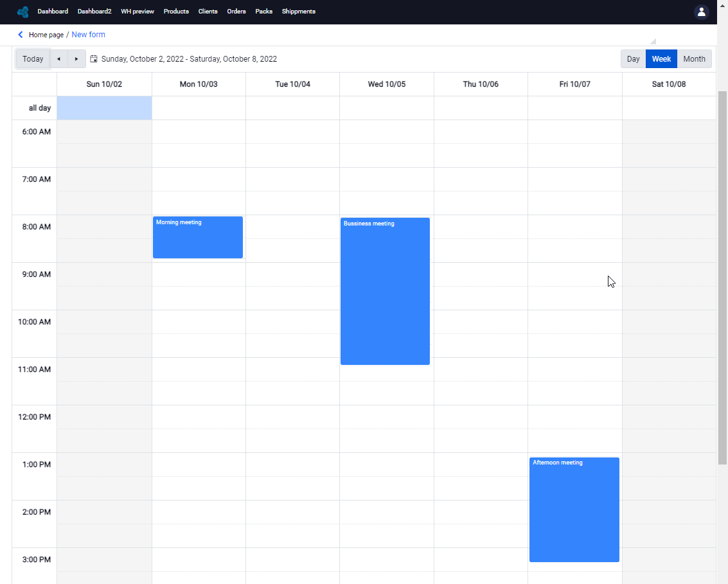728x584 pixels.
Task: Navigate to the next week
Action: point(76,59)
